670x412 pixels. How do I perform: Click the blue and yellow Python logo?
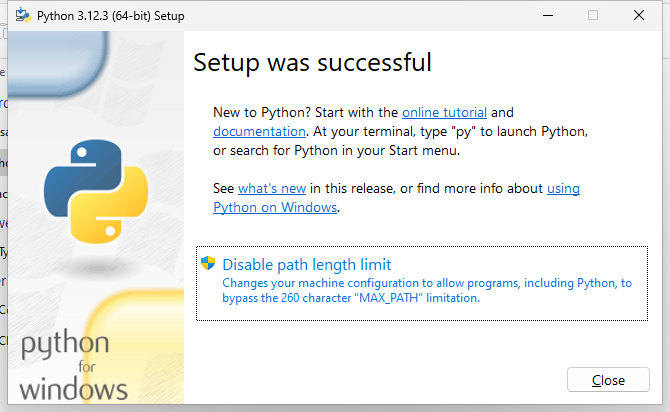[96, 191]
